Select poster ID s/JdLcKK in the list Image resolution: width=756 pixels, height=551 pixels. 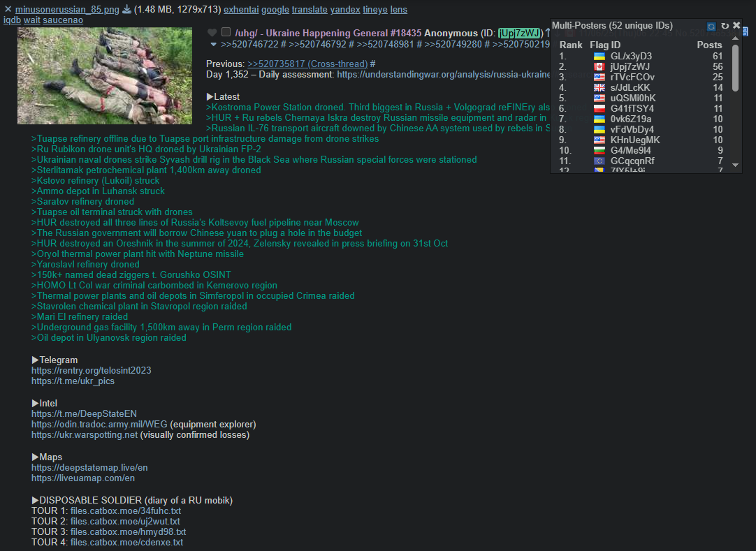pyautogui.click(x=630, y=88)
